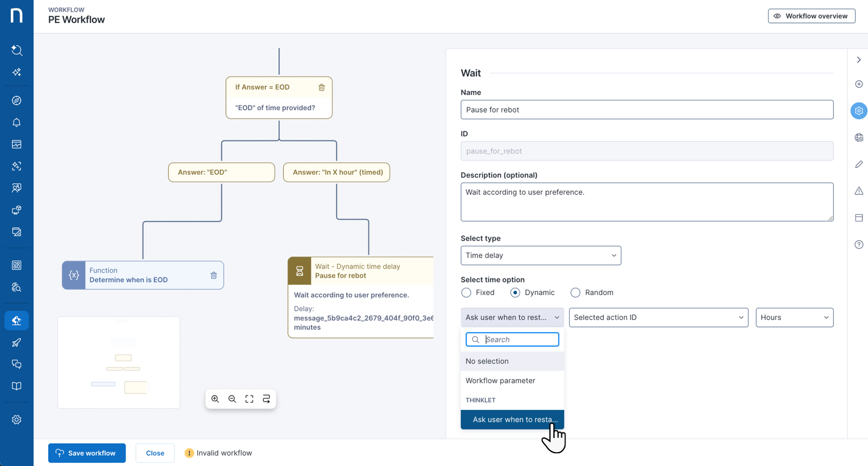
Task: Expand the Hours unit dropdown
Action: (794, 318)
